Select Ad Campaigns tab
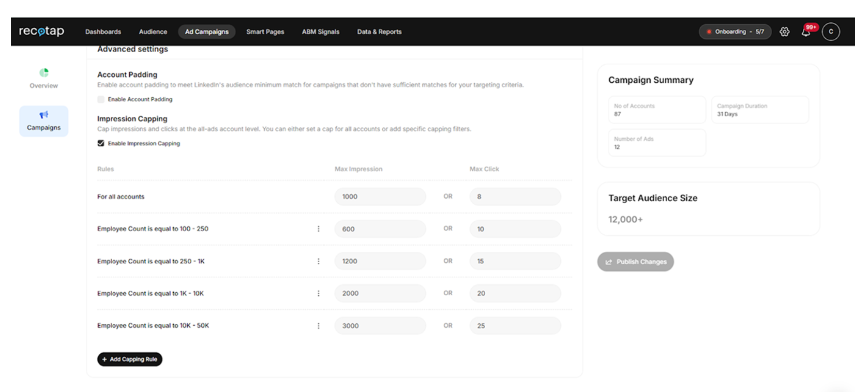 pos(207,32)
